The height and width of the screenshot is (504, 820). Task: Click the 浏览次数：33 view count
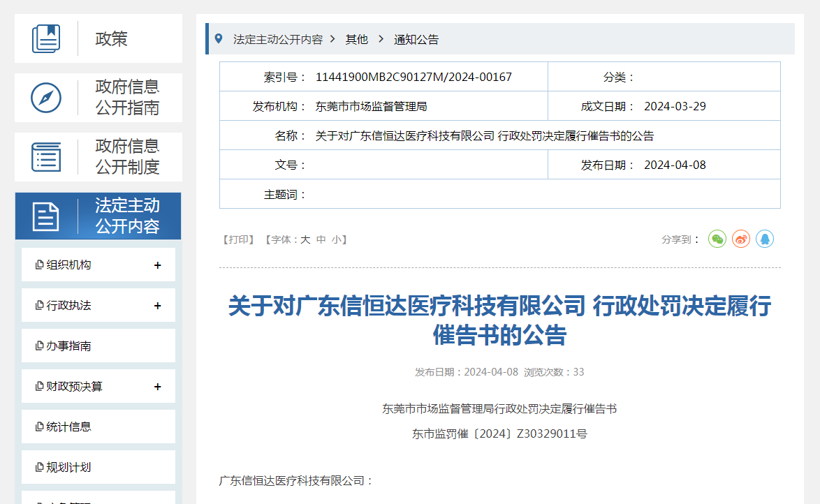tap(554, 372)
